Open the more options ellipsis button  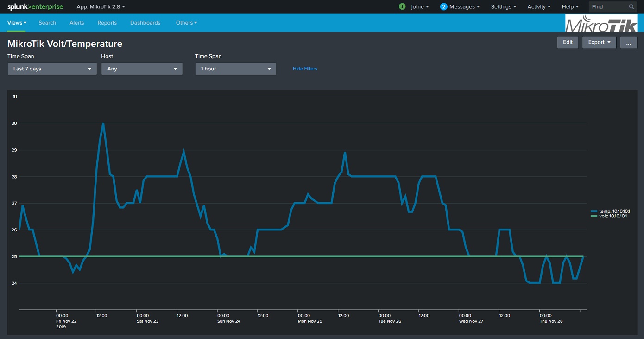pos(628,42)
